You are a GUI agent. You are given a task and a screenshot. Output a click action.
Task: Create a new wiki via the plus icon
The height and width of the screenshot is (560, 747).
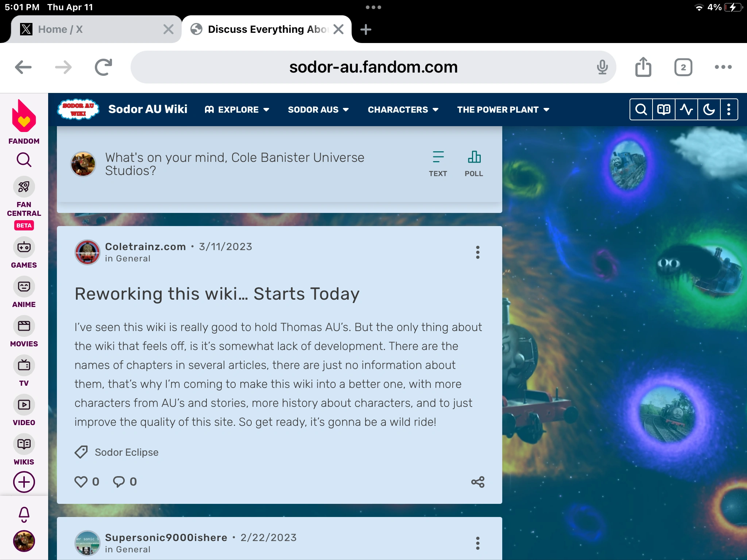pos(24,482)
